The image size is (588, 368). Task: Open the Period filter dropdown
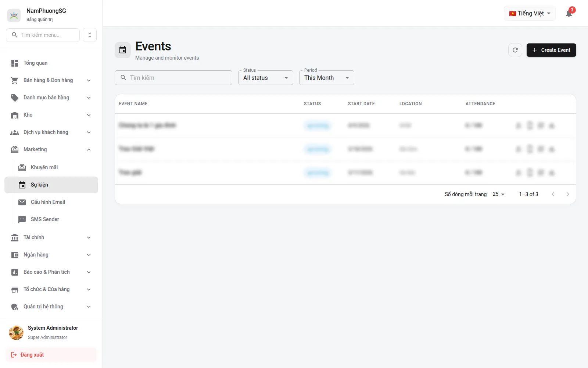click(327, 78)
